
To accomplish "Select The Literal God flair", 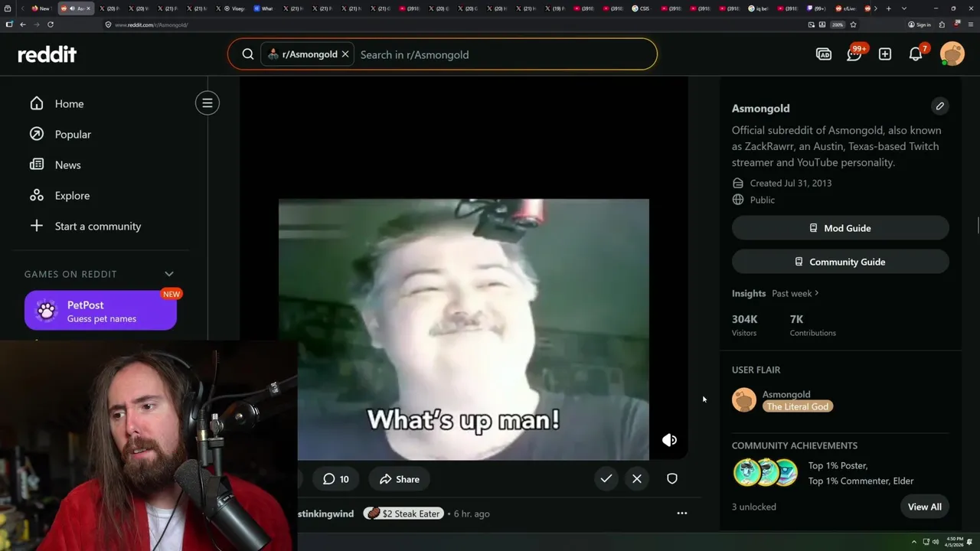I will tap(798, 406).
